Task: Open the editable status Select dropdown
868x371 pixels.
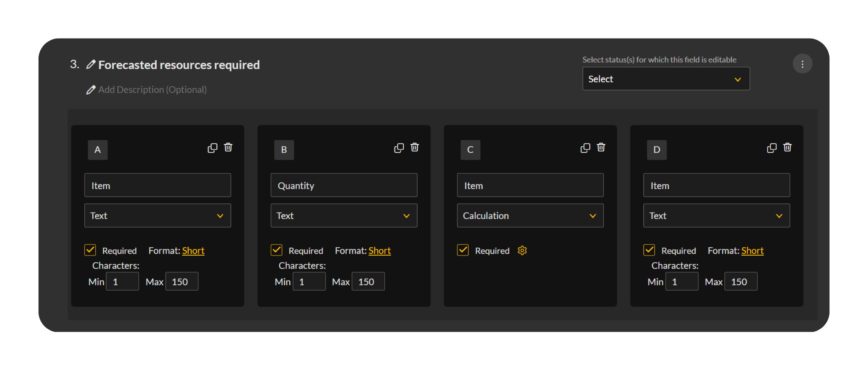Action: pos(666,79)
